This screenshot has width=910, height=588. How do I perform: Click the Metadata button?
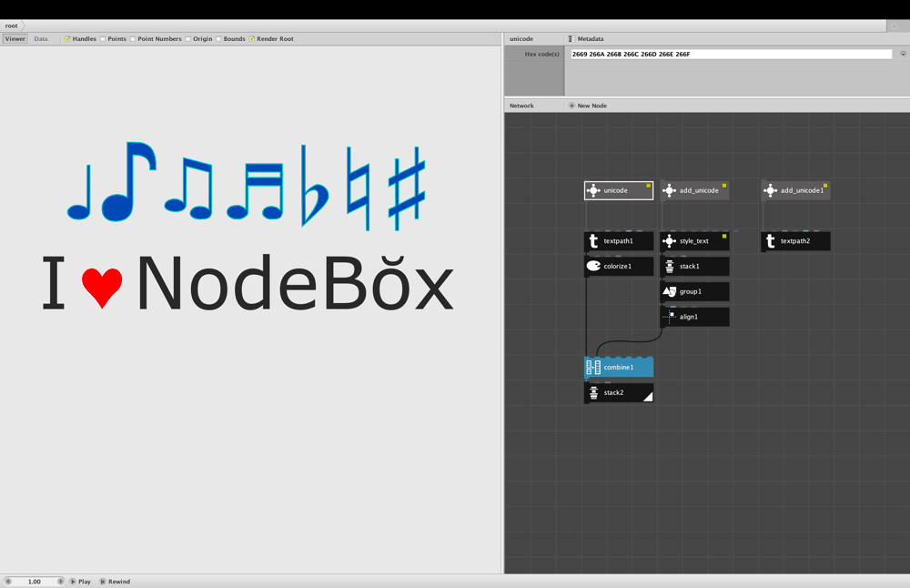point(586,39)
